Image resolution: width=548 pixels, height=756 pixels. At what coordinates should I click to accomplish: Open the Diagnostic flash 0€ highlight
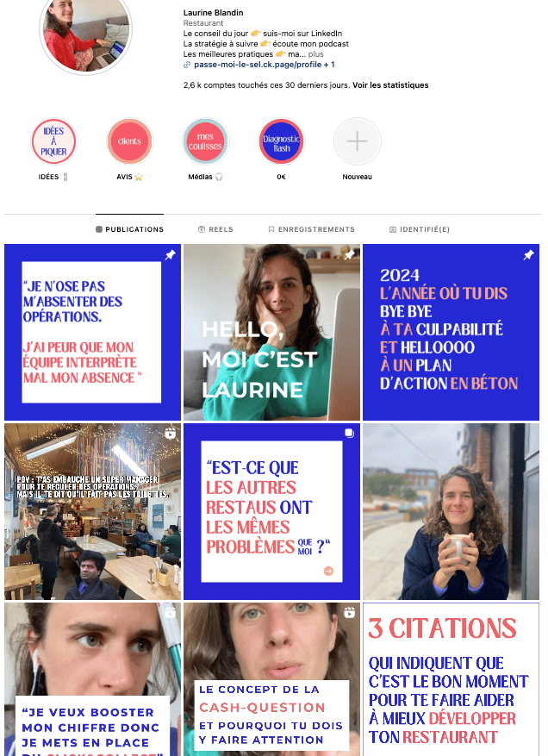pyautogui.click(x=282, y=141)
